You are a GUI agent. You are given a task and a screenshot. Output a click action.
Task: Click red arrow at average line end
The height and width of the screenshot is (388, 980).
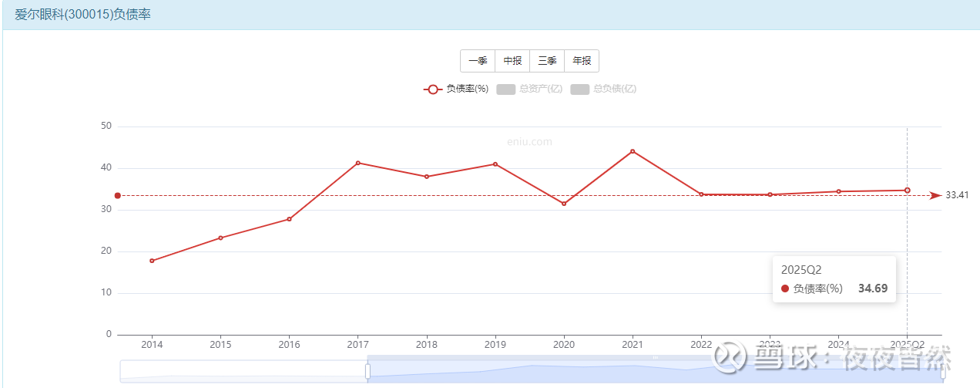[x=935, y=195]
